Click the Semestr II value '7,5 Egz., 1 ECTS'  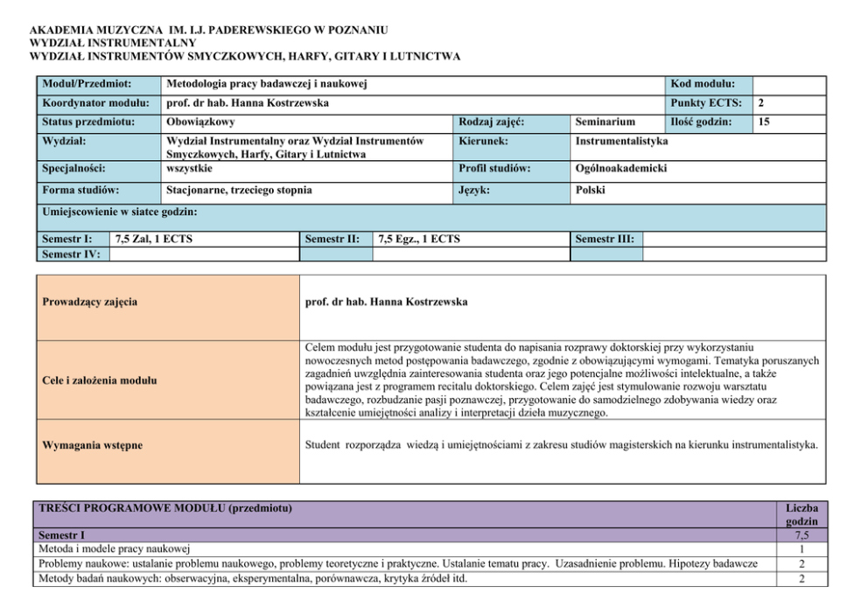tap(419, 239)
